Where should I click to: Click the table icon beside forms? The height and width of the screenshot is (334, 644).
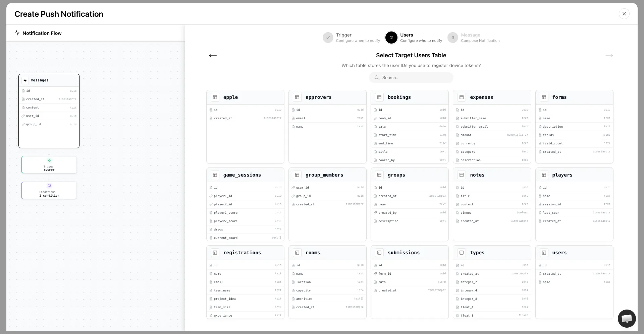(x=544, y=97)
